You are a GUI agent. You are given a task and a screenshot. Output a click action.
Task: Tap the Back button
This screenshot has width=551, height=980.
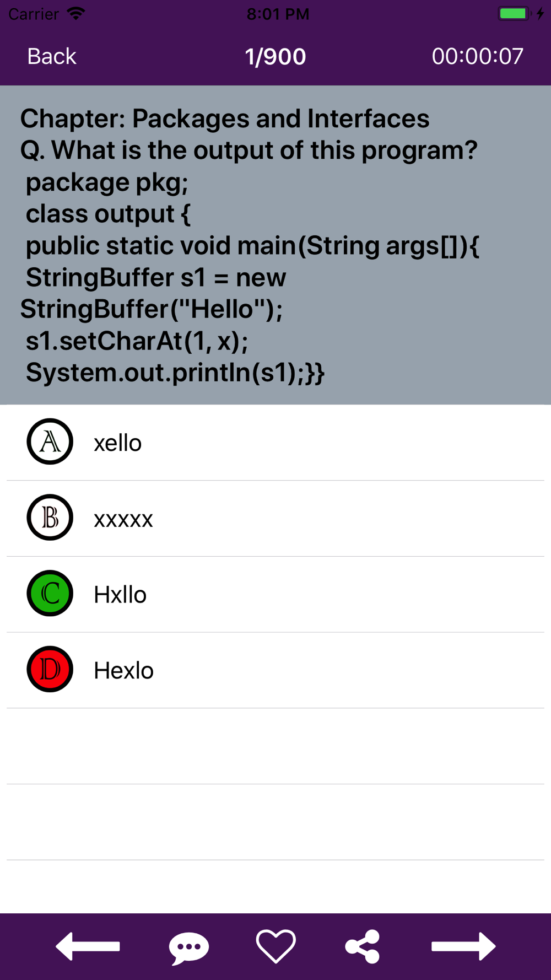click(x=52, y=56)
